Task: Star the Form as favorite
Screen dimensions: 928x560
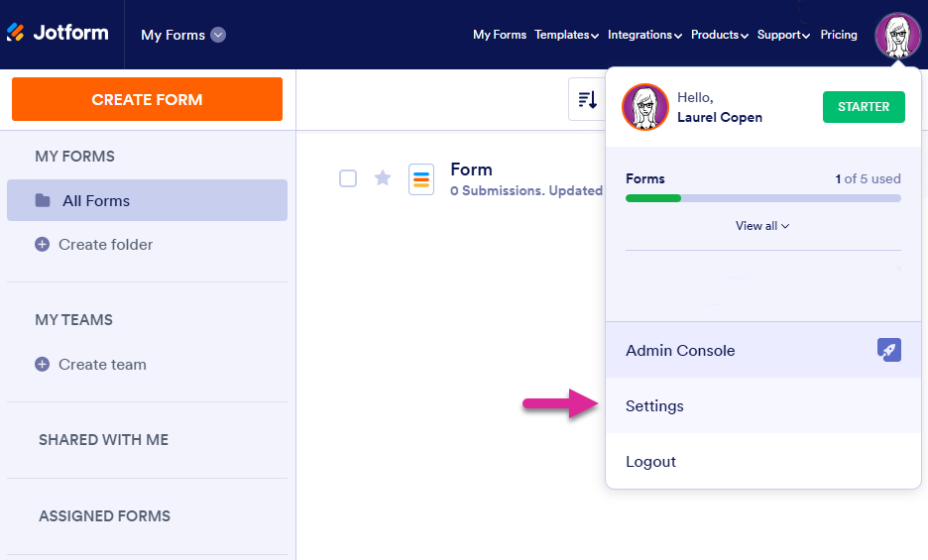Action: 383,177
